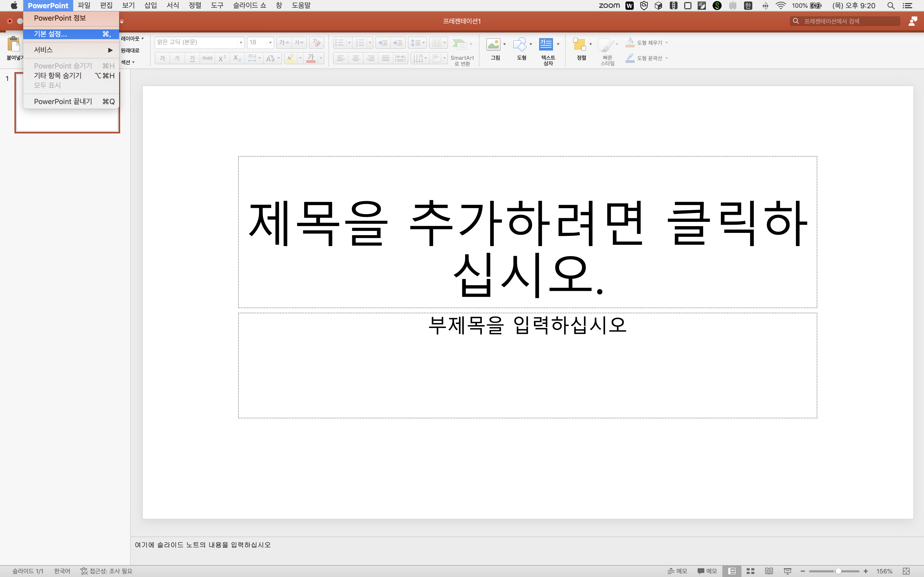Expand the font name dropdown
The image size is (924, 577).
coord(241,42)
